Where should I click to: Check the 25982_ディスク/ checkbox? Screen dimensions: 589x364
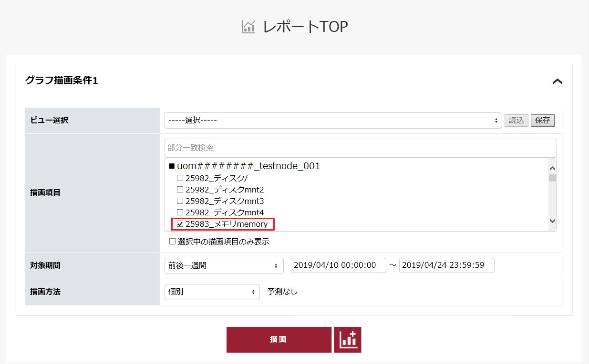tap(180, 178)
